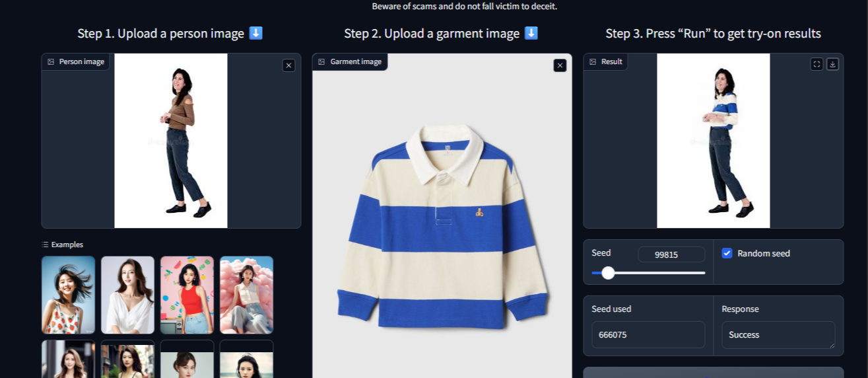View the result image fullscreen
Screen dimensions: 868x378
point(817,64)
